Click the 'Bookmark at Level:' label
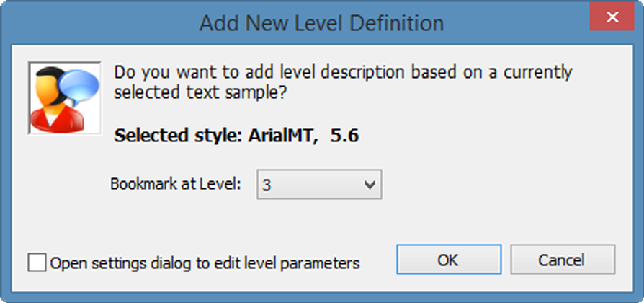Screen dimensions: 644x303 point(175,184)
